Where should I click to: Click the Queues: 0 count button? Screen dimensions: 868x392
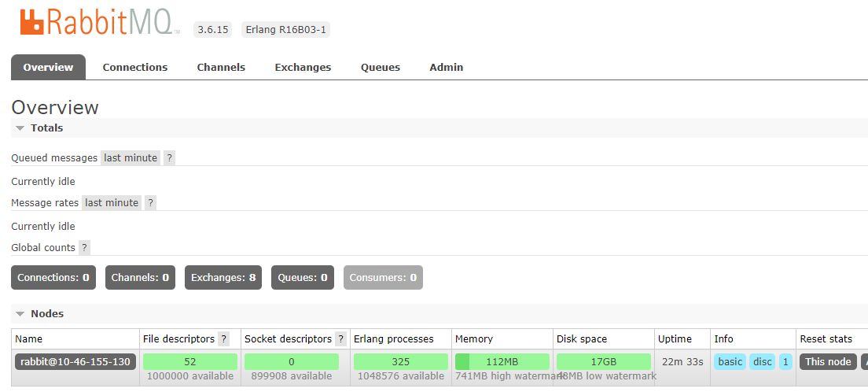pos(302,277)
